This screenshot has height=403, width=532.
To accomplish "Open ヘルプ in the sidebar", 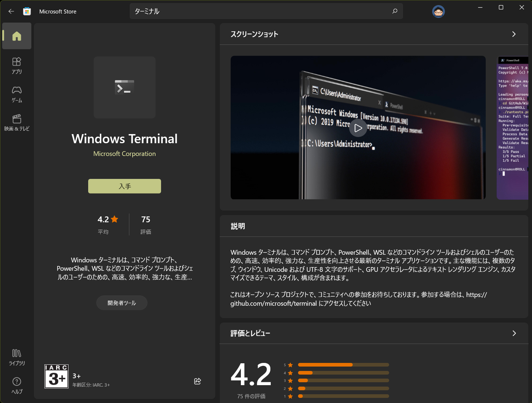I will pyautogui.click(x=17, y=386).
